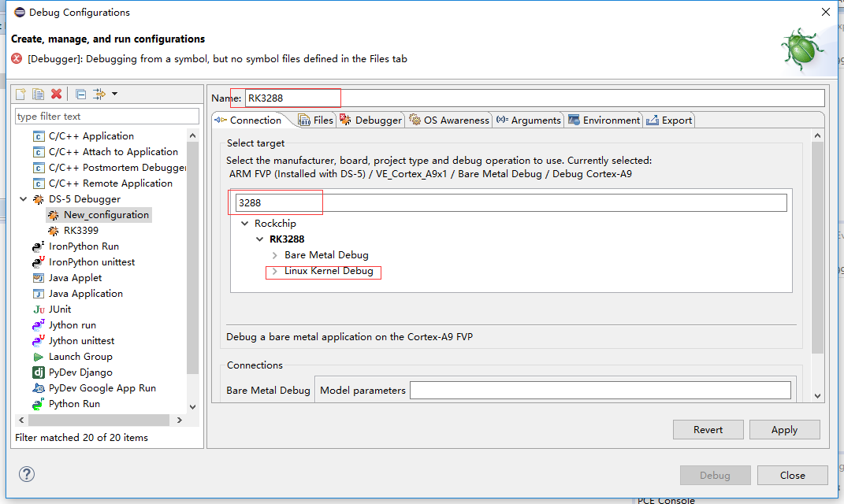Click the type filter text box

[x=107, y=117]
